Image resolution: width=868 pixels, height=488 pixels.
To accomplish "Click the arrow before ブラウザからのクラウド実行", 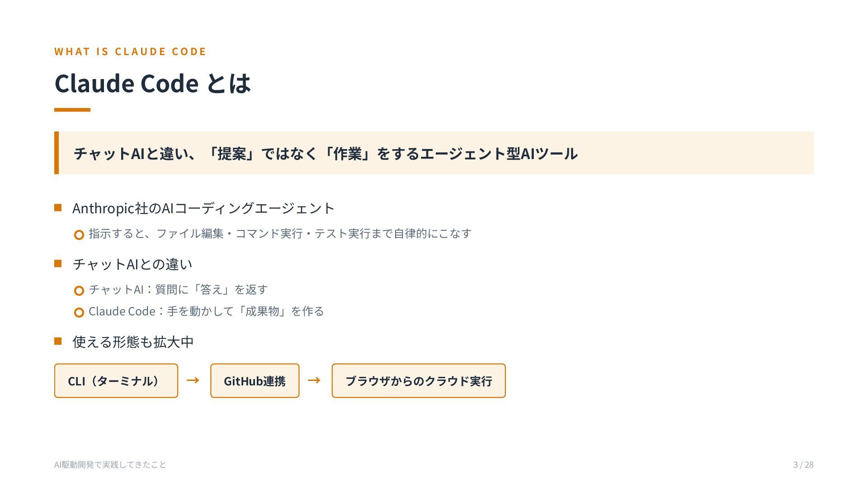I will pyautogui.click(x=314, y=380).
